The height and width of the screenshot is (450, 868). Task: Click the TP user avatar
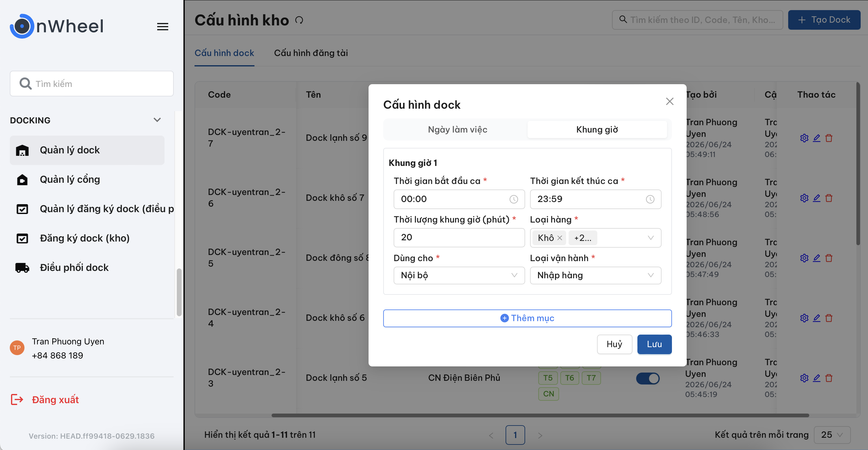click(x=17, y=348)
